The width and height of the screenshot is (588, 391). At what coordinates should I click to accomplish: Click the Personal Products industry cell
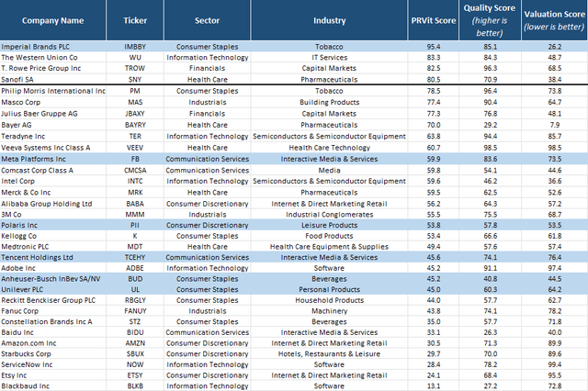coord(329,290)
